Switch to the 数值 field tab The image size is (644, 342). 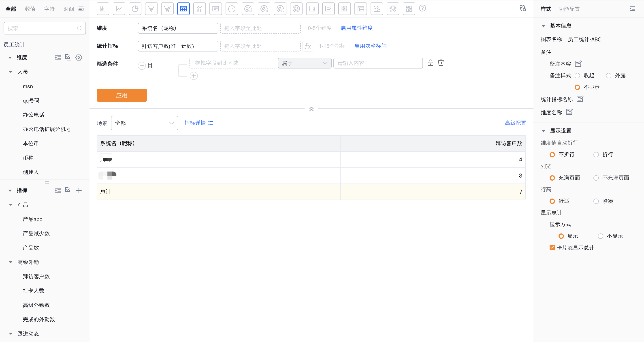[30, 9]
